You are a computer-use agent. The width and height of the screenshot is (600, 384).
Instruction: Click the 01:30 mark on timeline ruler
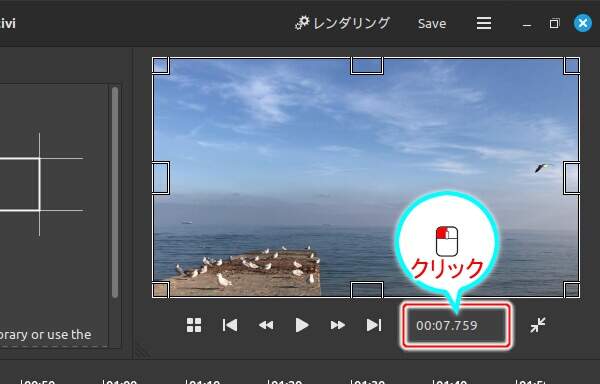coord(368,381)
